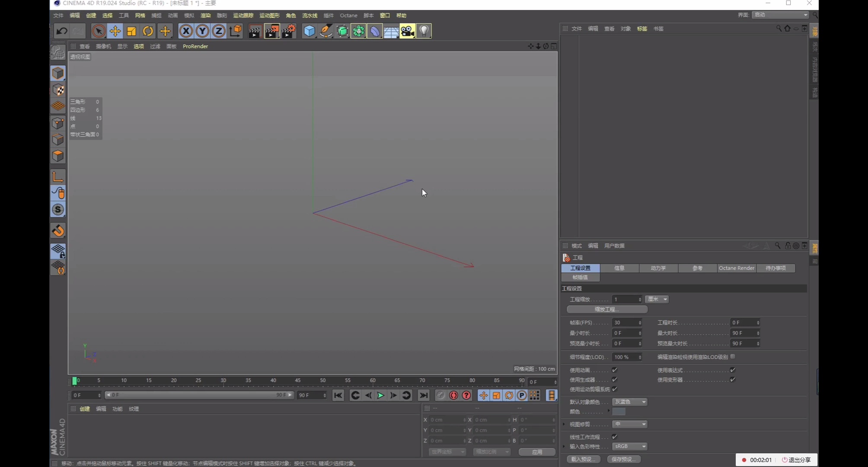Open the sRGB input color profile dropdown

coord(630,446)
